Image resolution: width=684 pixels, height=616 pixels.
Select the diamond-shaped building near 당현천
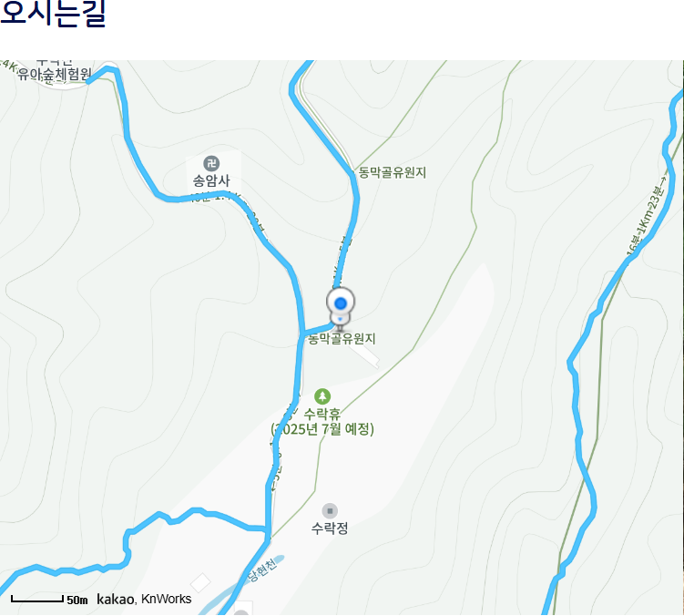click(x=200, y=583)
